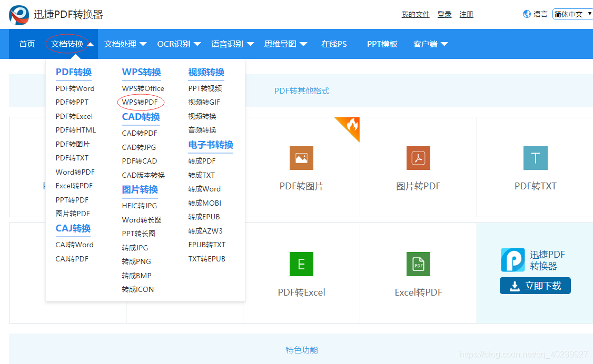Open the PDF转图片 card label
Image resolution: width=593 pixels, height=364 pixels.
301,186
